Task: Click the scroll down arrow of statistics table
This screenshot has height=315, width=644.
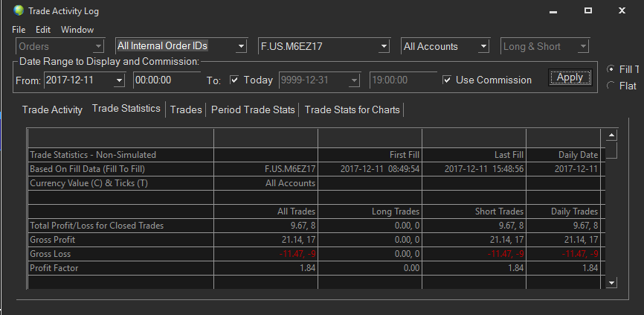Action: coord(611,282)
